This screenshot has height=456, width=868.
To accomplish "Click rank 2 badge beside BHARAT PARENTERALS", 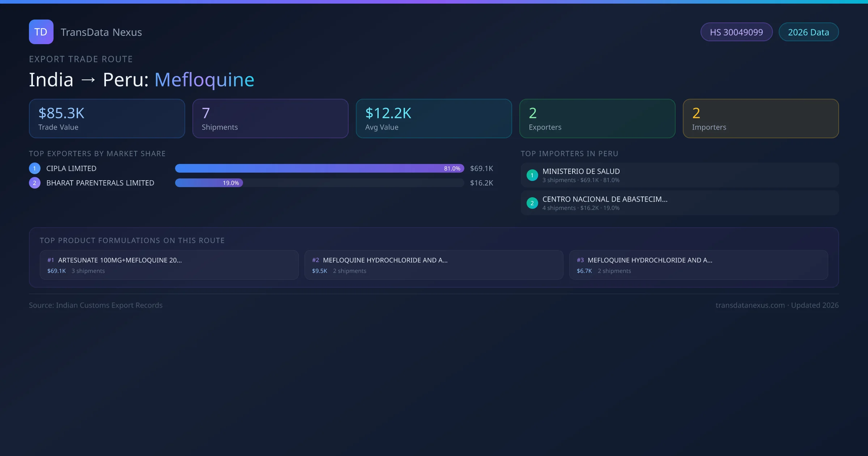I will click(x=35, y=183).
